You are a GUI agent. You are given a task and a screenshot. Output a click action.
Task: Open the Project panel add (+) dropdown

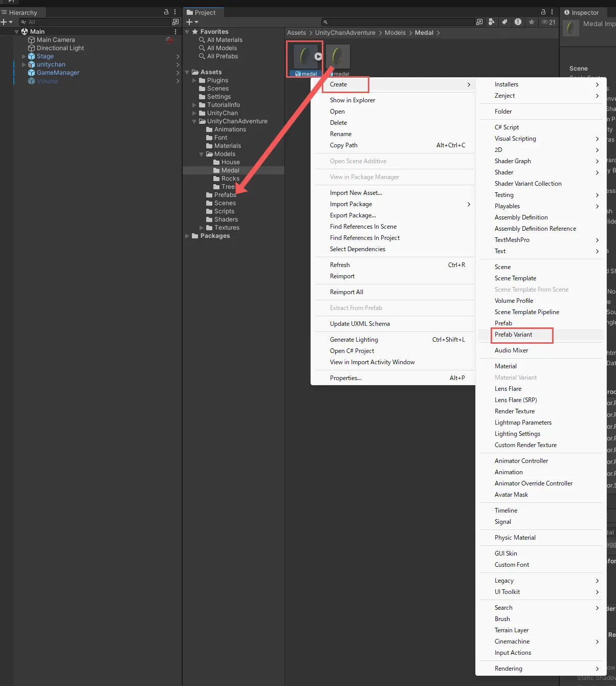click(192, 22)
